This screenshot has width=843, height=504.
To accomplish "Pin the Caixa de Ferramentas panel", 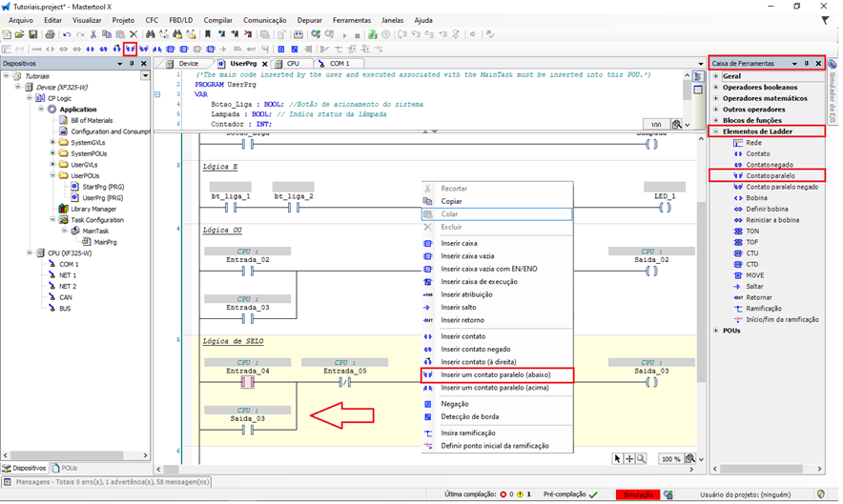I will click(807, 64).
